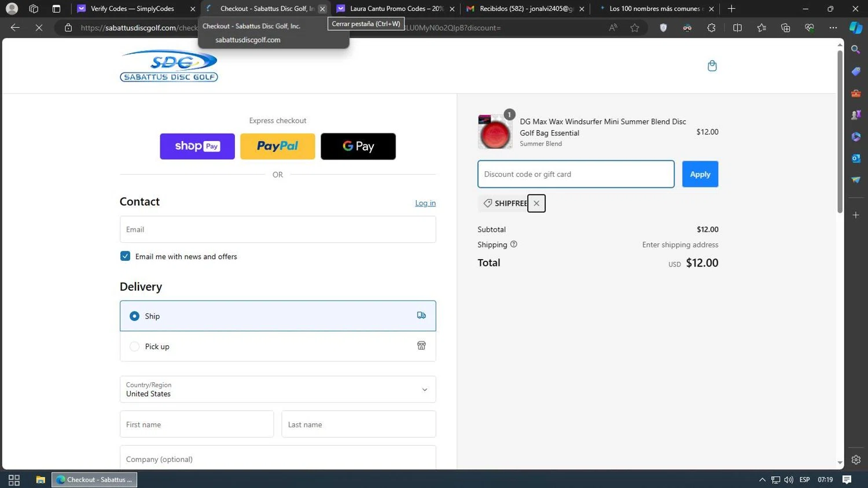Screen dimensions: 868x488
Task: Click the disc product thumbnail image
Action: tap(495, 132)
